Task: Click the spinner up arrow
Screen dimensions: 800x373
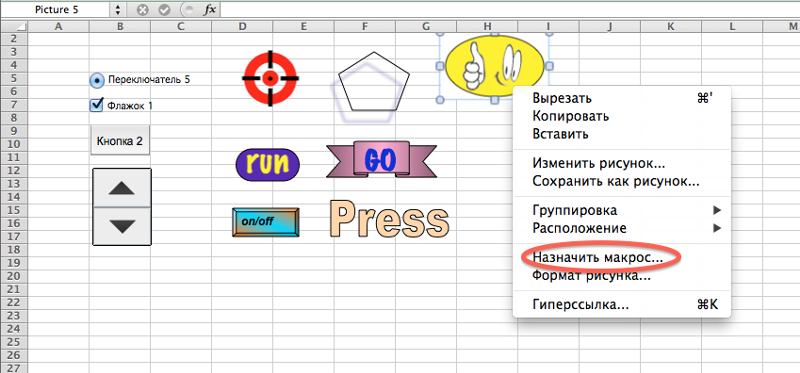Action: click(122, 188)
